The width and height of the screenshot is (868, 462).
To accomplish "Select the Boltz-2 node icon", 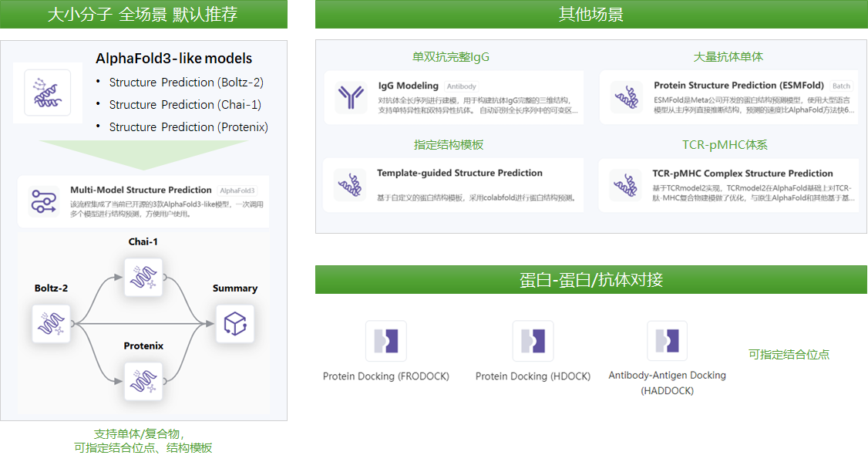I will (51, 323).
